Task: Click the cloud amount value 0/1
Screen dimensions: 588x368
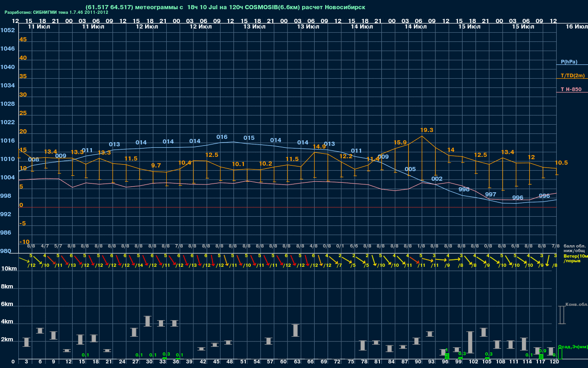Action: pos(340,246)
